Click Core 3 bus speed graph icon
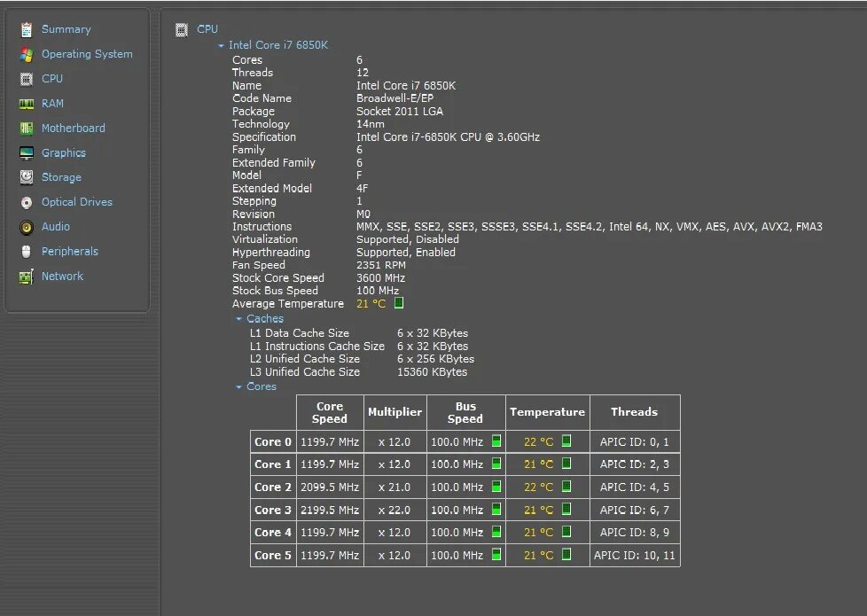Viewport: 867px width, 616px height. tap(496, 510)
